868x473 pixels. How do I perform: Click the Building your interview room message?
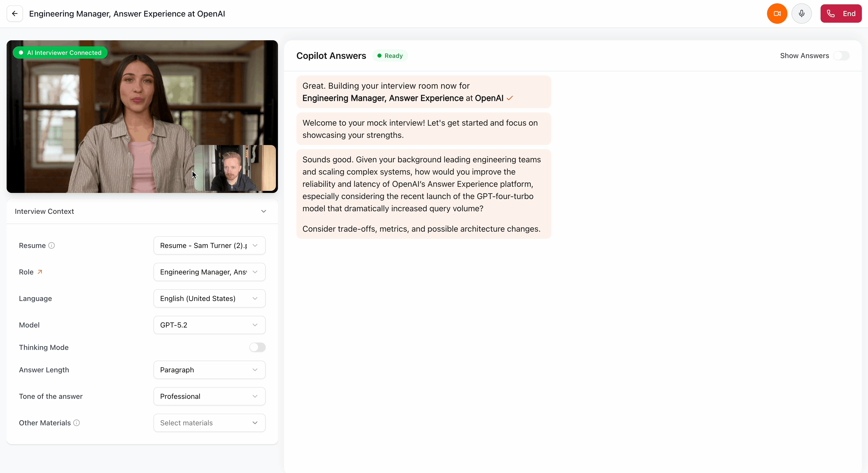tap(424, 92)
